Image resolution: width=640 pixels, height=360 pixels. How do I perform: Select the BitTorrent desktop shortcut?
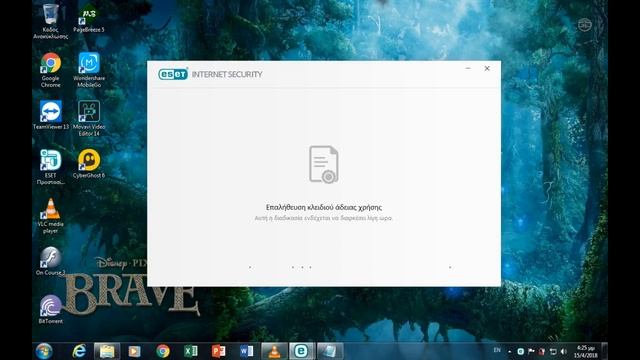(x=51, y=309)
